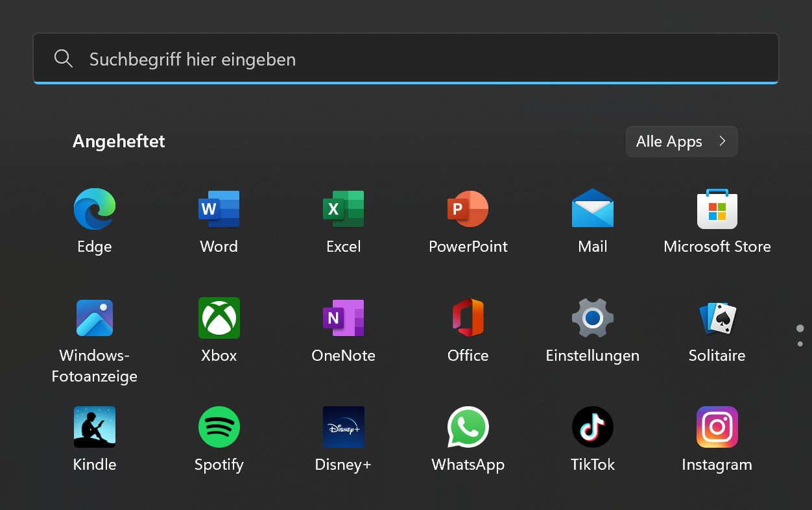Viewport: 812px width, 510px height.
Task: Open the TikTok app
Action: pyautogui.click(x=593, y=427)
